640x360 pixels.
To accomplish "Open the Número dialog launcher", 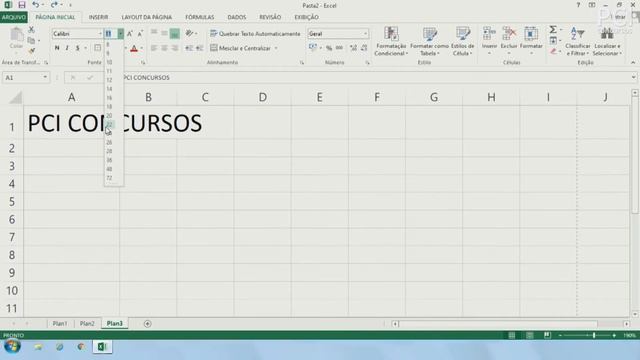I will coord(367,62).
